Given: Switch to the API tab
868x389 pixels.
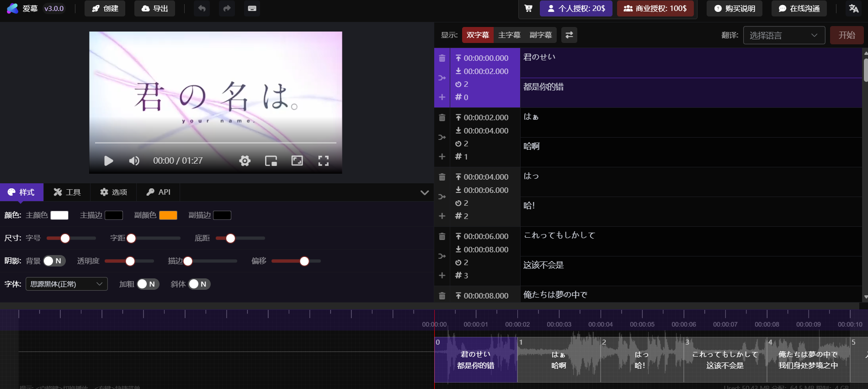Looking at the screenshot, I should coord(158,192).
